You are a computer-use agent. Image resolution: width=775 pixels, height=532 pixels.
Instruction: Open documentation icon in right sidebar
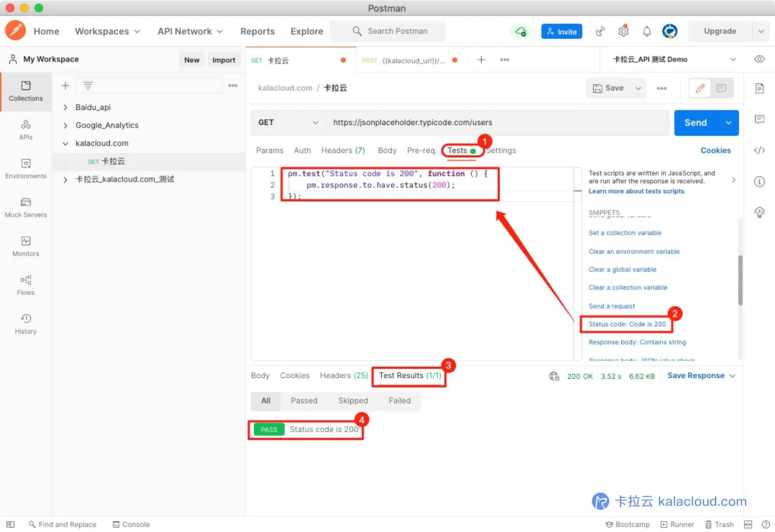click(759, 88)
